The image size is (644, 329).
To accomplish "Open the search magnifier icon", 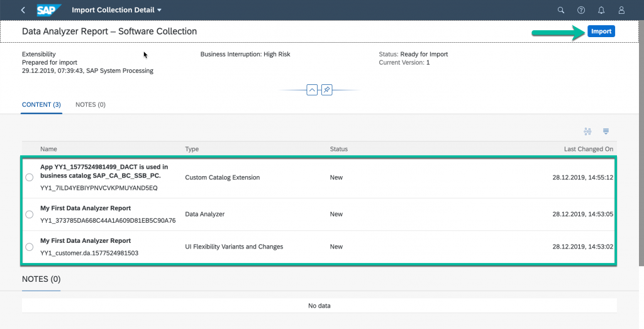I will click(560, 10).
